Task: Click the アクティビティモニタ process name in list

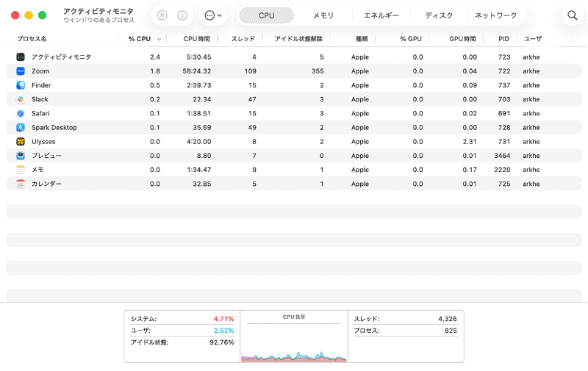Action: pyautogui.click(x=61, y=57)
